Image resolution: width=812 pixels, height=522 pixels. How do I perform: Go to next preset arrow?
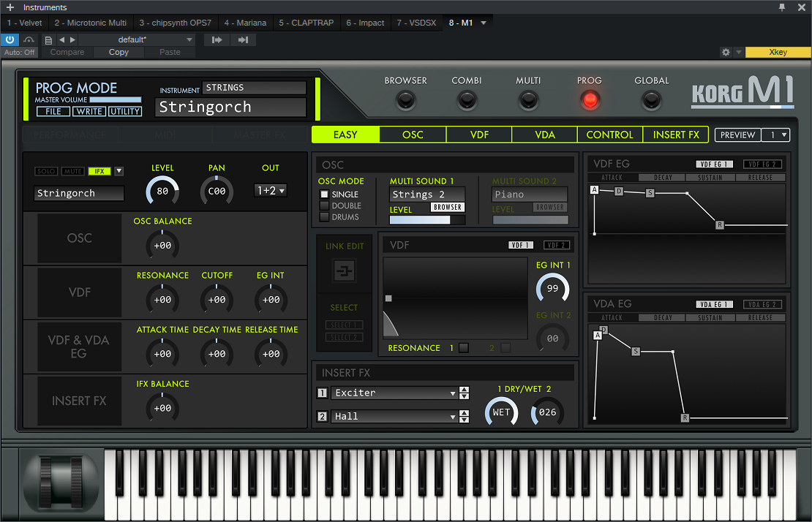[x=72, y=39]
